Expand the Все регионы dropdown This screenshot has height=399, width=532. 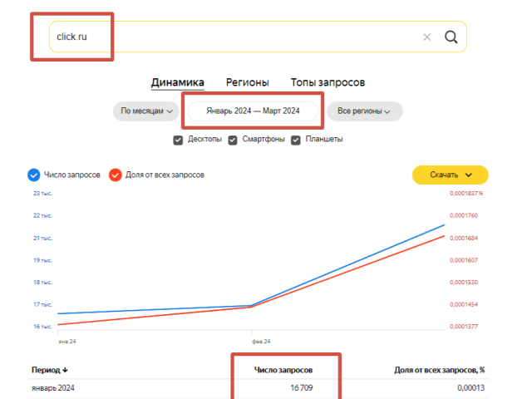click(x=365, y=111)
